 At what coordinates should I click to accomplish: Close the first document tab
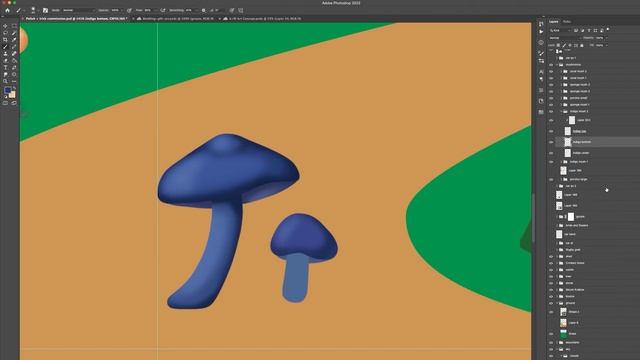tap(22, 19)
